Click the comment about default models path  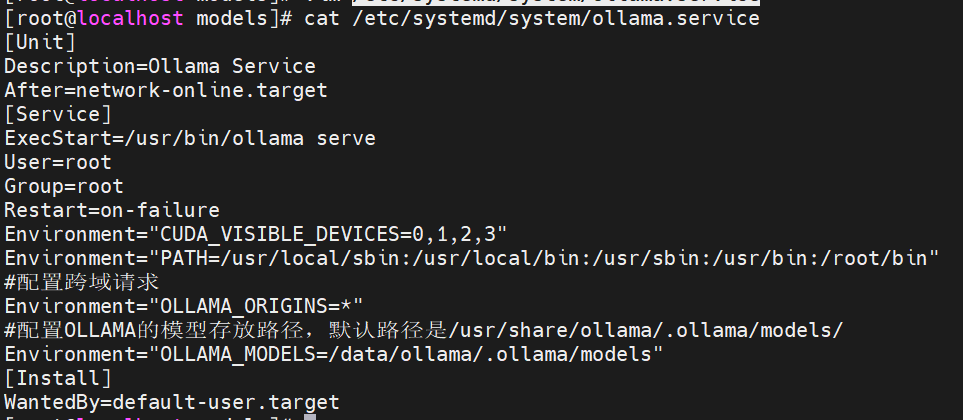point(424,330)
